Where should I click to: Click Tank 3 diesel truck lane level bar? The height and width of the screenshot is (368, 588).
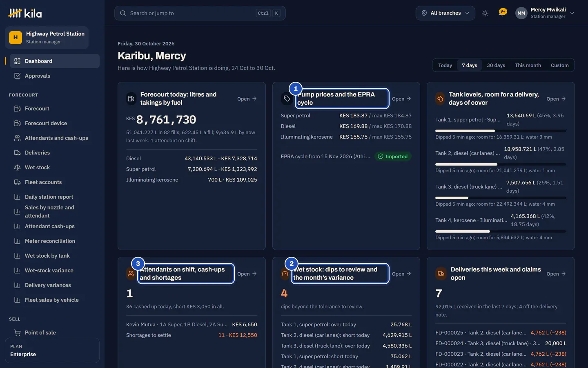(x=501, y=198)
